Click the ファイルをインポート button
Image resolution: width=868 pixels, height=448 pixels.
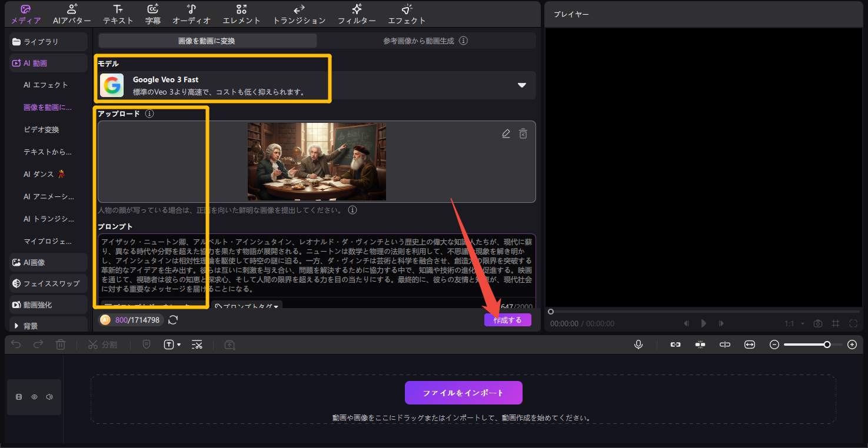tap(463, 393)
